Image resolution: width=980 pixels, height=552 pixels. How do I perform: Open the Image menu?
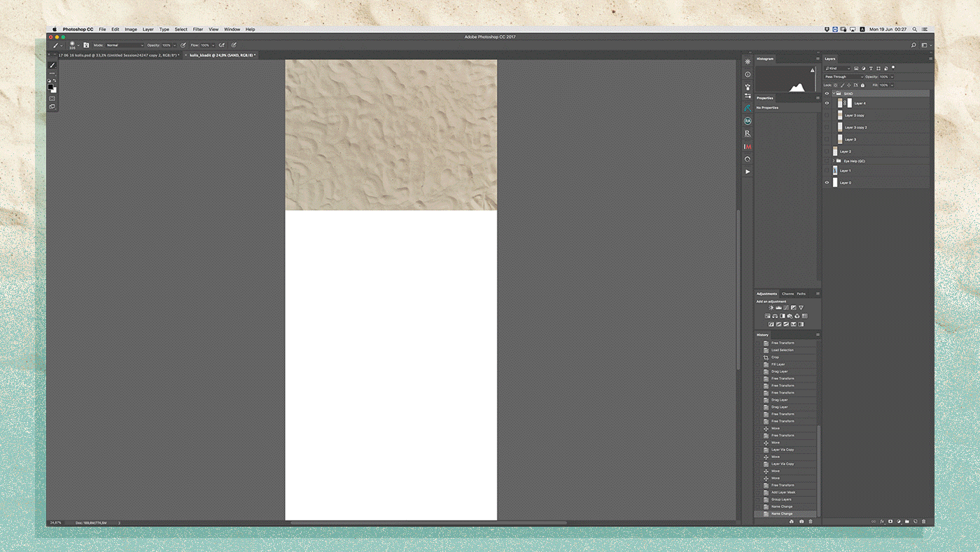pos(131,29)
